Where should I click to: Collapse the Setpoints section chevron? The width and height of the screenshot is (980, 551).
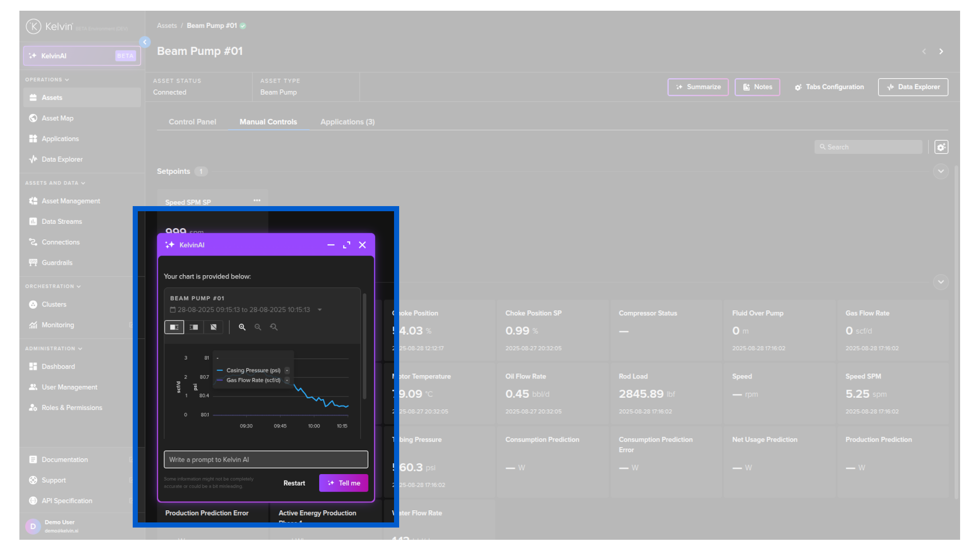point(940,171)
